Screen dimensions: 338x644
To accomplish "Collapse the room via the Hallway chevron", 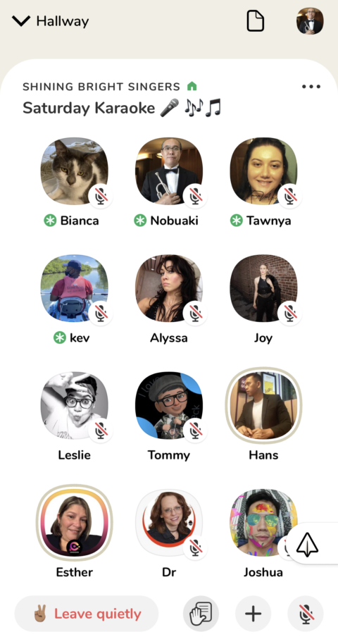I will (x=21, y=20).
